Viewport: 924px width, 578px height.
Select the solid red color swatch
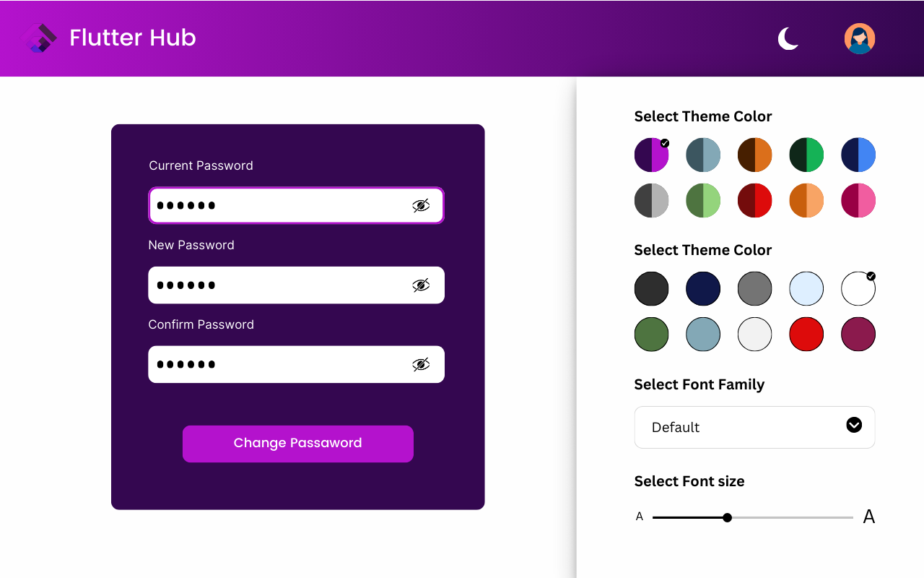806,335
